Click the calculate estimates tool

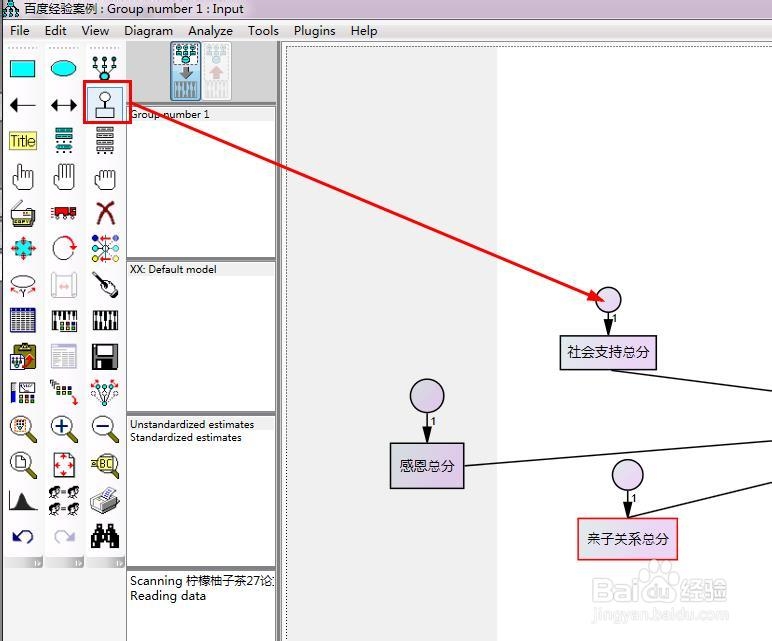(x=105, y=320)
